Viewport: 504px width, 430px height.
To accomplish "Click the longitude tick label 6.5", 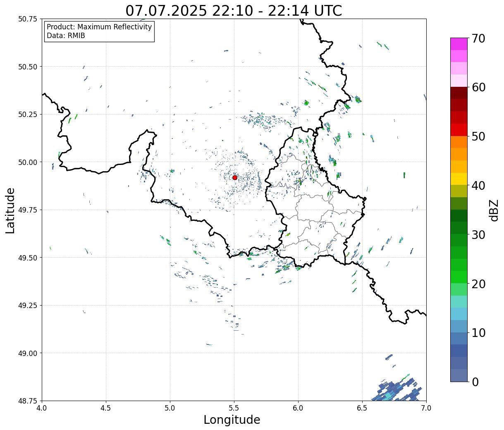I will 362,408.
